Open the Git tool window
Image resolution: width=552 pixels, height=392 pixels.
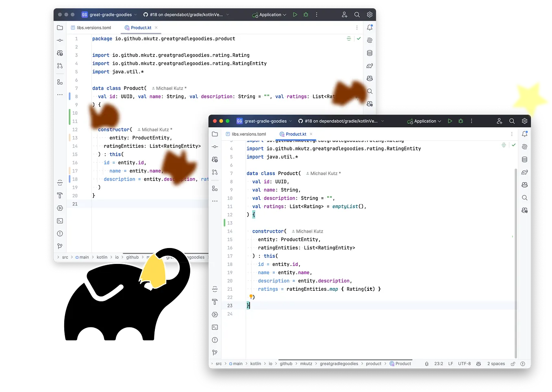coord(215,352)
